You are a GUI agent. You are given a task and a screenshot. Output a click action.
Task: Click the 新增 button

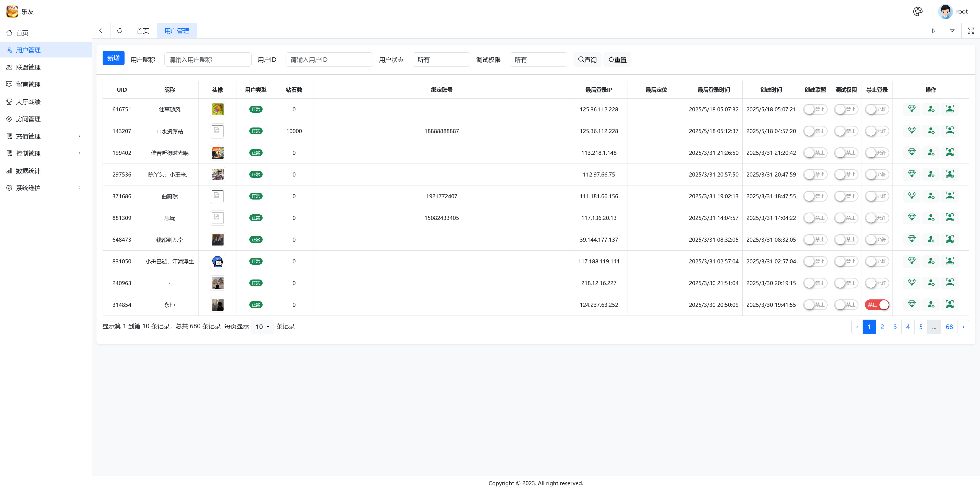coord(113,58)
